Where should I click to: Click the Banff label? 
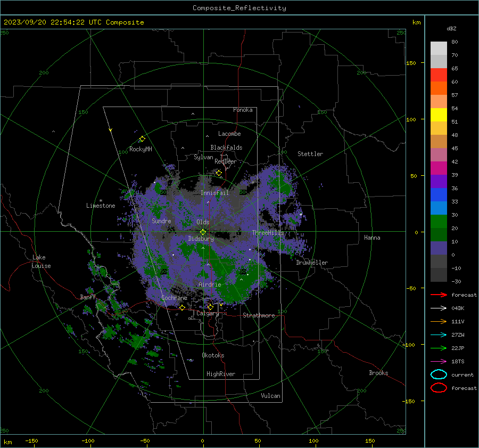[88, 297]
